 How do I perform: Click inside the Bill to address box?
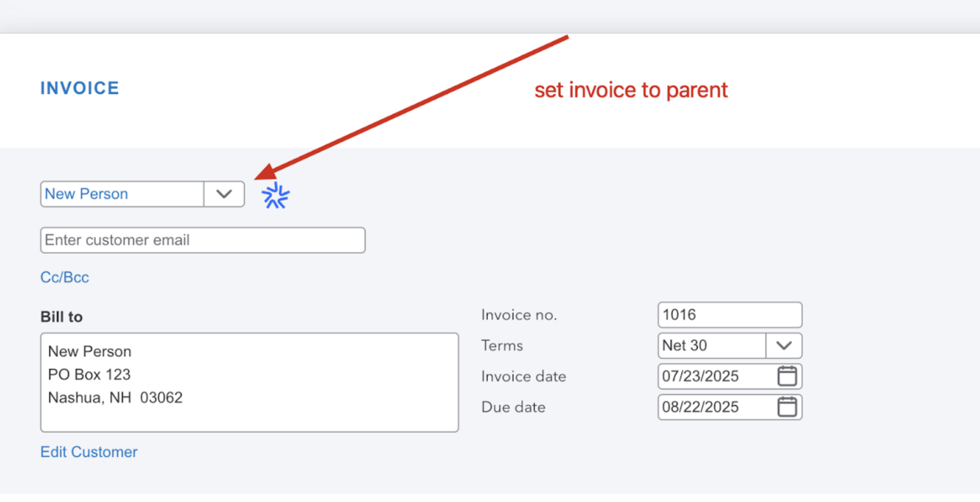[x=250, y=382]
